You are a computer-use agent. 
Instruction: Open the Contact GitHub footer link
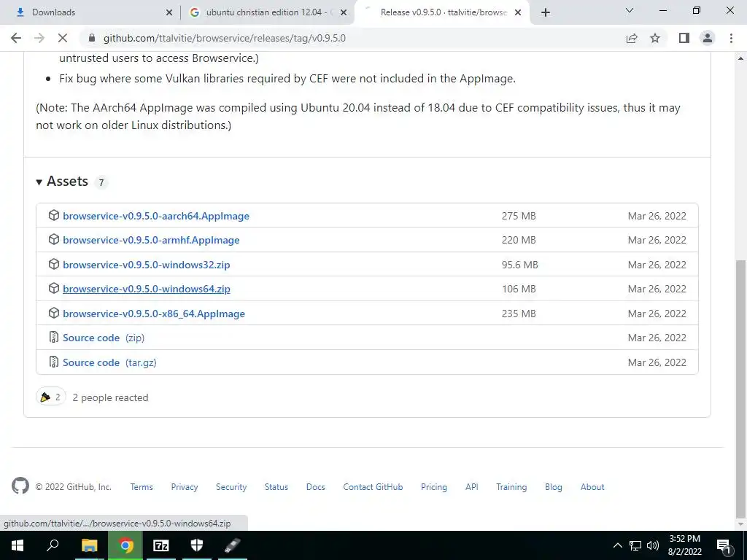click(373, 487)
